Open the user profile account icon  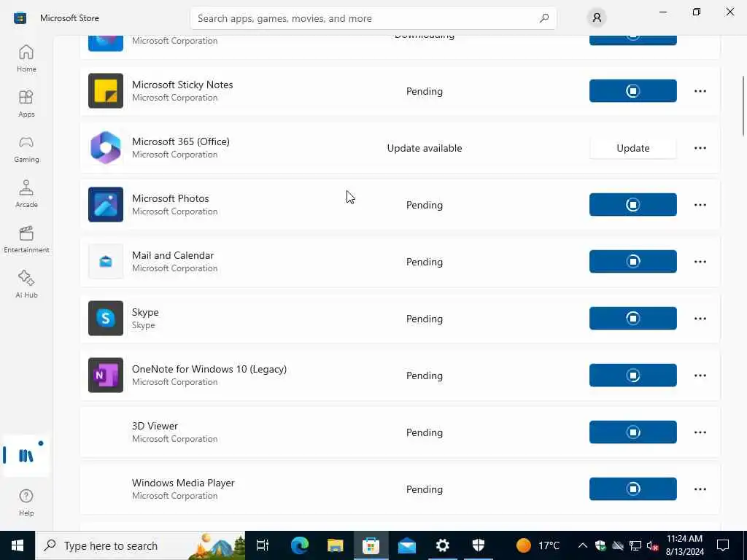[x=597, y=18]
